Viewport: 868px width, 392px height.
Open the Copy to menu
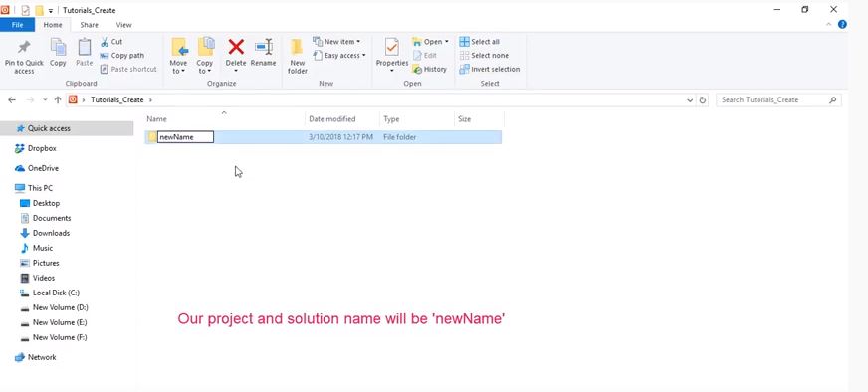click(x=205, y=56)
